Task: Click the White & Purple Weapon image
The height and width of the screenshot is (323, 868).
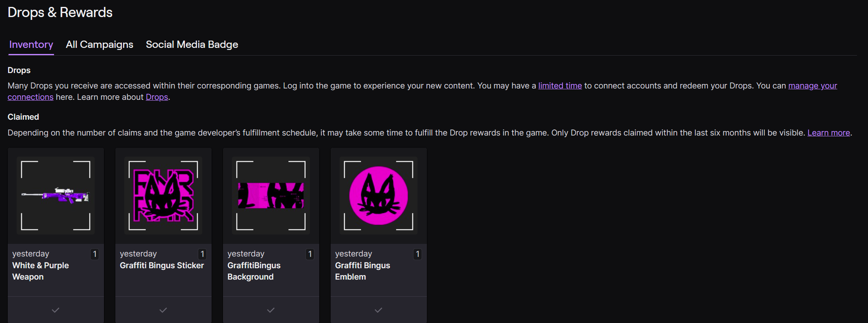Action: (56, 196)
